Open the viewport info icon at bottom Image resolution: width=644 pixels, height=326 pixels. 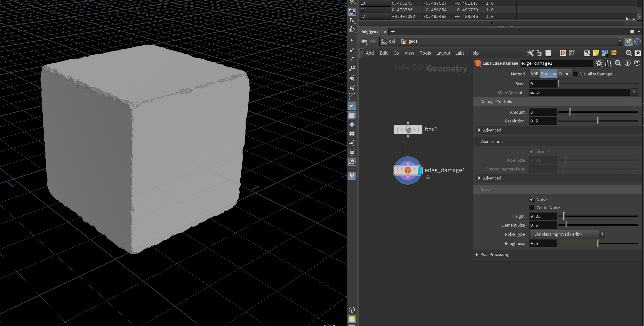tap(352, 310)
